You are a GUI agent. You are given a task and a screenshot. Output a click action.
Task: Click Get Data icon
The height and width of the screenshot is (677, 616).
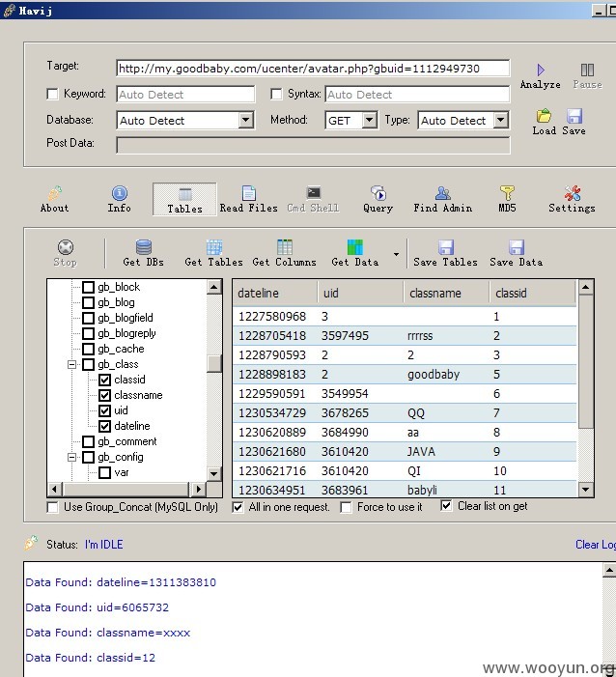coord(355,247)
